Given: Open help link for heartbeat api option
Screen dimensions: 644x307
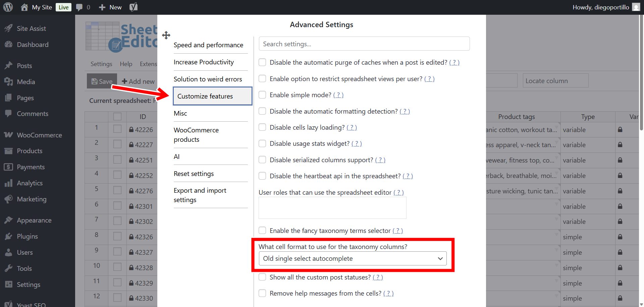Looking at the screenshot, I should [408, 176].
